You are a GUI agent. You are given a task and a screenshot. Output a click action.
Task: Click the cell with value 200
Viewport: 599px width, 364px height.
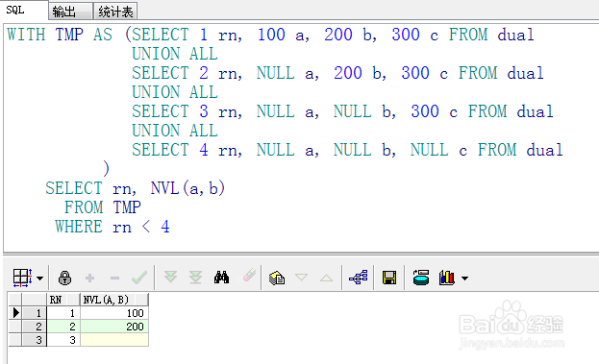pos(113,327)
